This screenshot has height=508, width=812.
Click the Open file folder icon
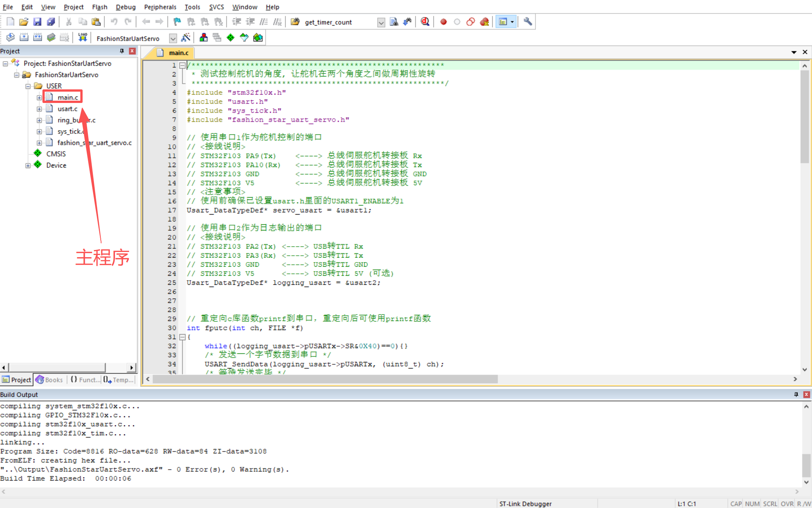pos(23,22)
